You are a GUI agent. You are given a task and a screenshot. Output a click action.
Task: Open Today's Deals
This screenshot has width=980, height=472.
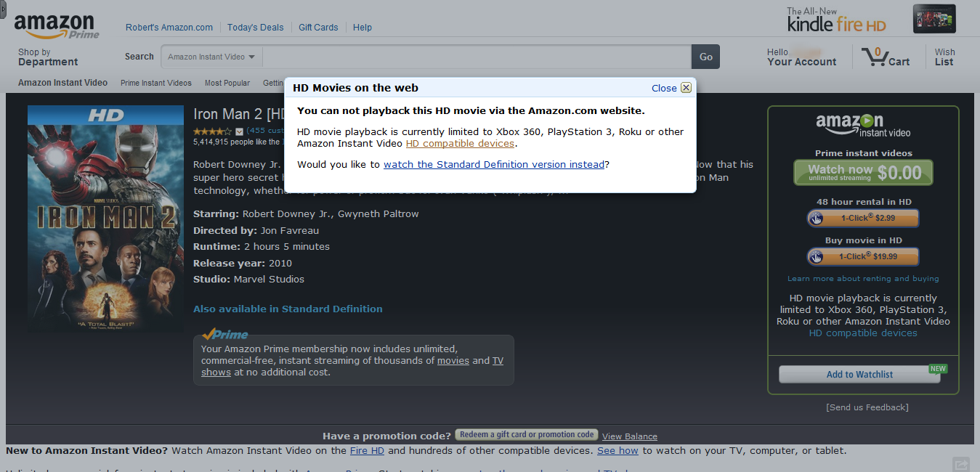[255, 28]
